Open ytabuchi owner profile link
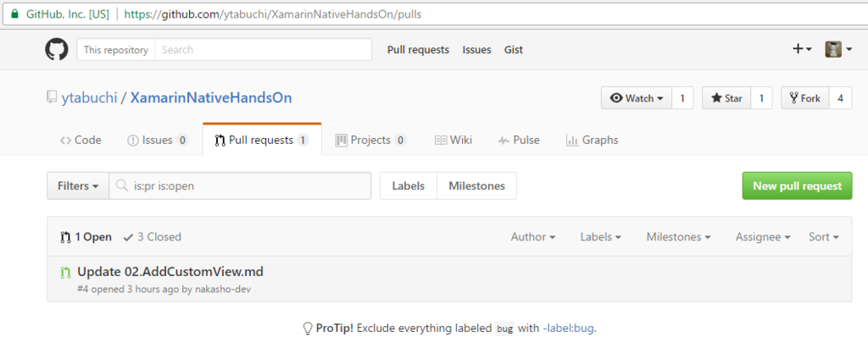This screenshot has width=868, height=359. 89,98
